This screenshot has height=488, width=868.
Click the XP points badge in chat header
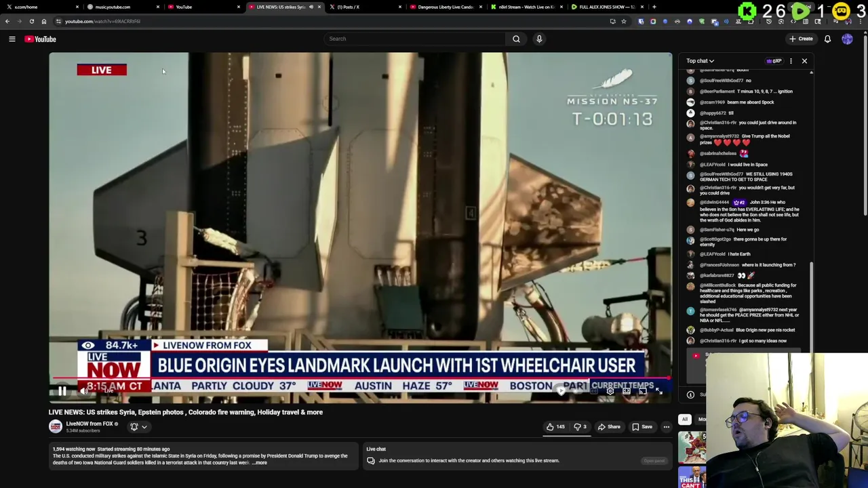pos(774,61)
